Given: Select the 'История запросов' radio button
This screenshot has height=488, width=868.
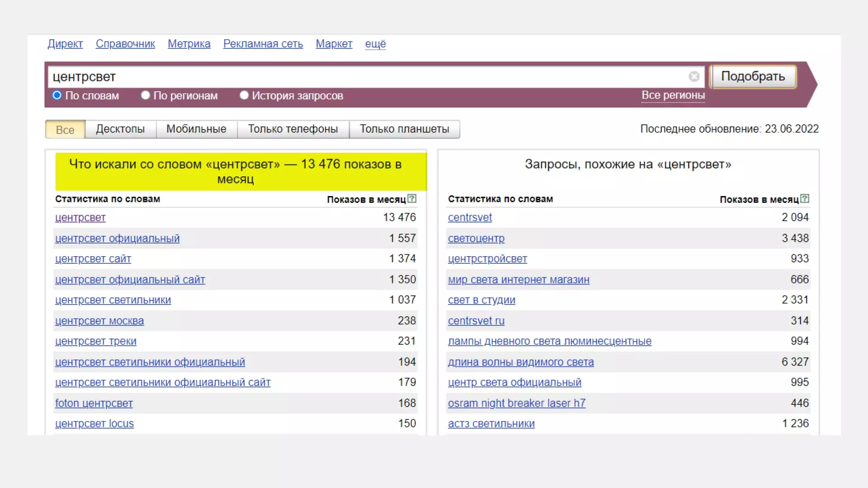Looking at the screenshot, I should click(x=244, y=95).
